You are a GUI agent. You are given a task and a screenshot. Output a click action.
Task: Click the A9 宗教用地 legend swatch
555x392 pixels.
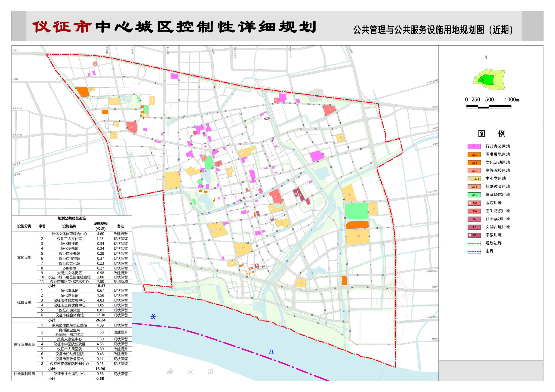(x=474, y=235)
